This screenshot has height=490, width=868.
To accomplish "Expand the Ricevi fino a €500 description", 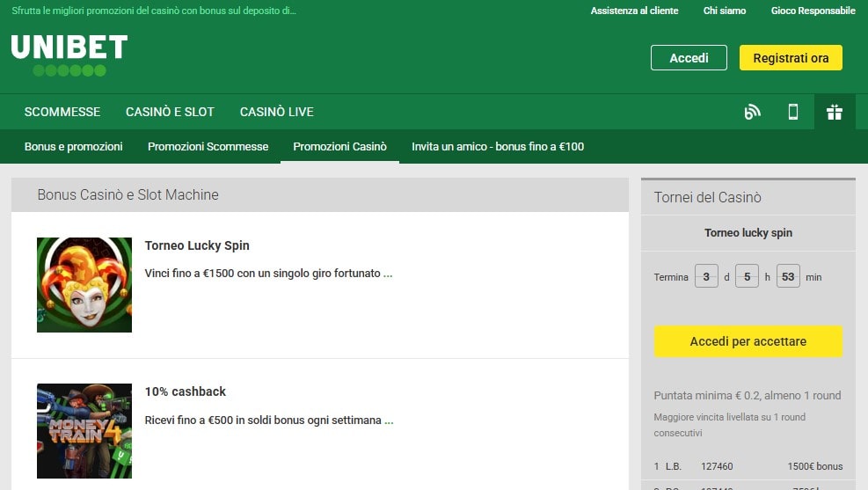I will 269,421.
